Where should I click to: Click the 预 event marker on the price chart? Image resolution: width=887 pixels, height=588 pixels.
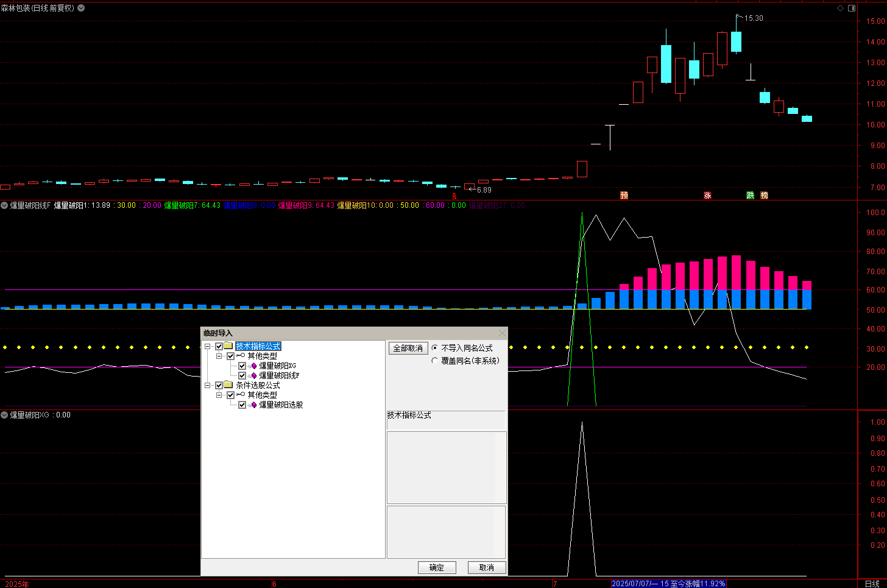tap(624, 195)
